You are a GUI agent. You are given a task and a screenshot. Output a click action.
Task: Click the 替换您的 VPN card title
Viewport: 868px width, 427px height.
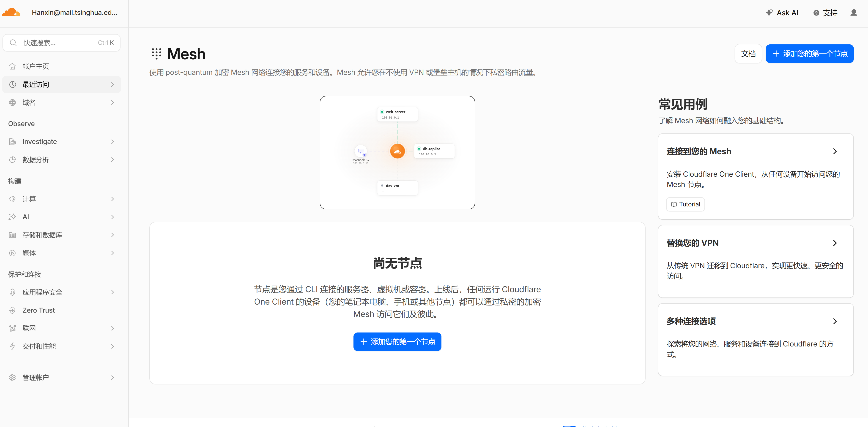pos(693,243)
